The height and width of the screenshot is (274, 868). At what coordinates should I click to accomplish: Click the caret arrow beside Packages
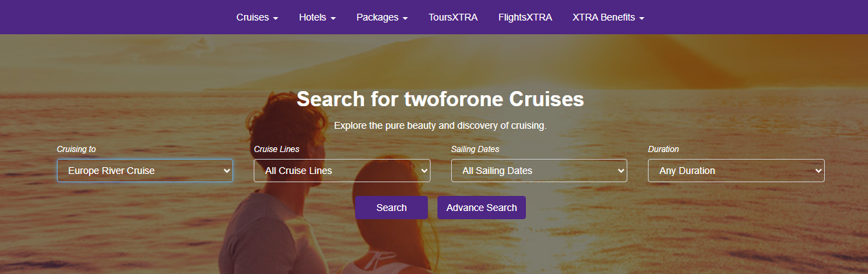tap(405, 18)
